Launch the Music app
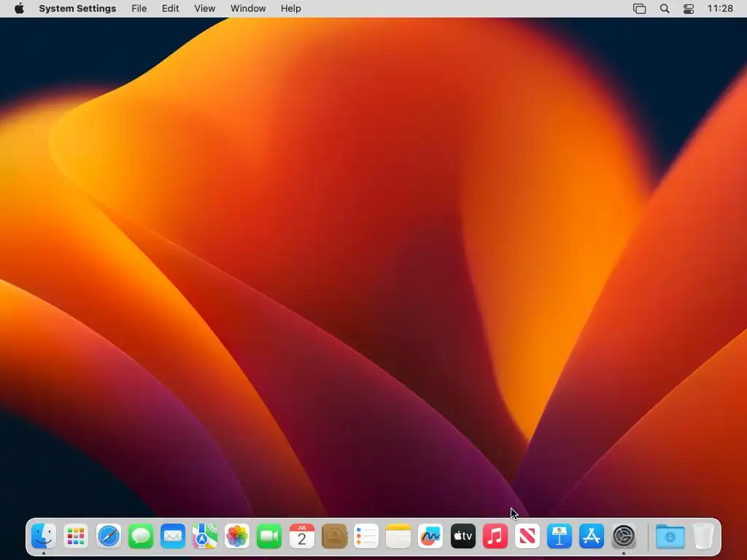The width and height of the screenshot is (747, 560). [x=495, y=536]
